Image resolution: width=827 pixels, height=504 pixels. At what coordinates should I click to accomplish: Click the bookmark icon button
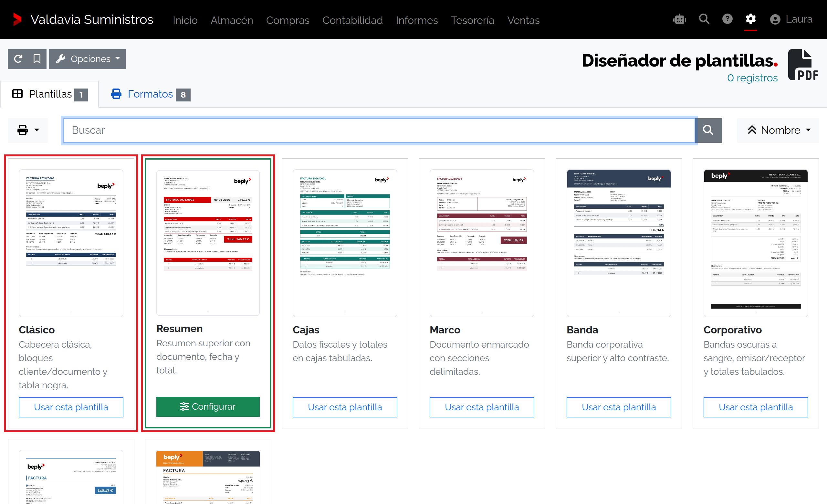coord(37,59)
